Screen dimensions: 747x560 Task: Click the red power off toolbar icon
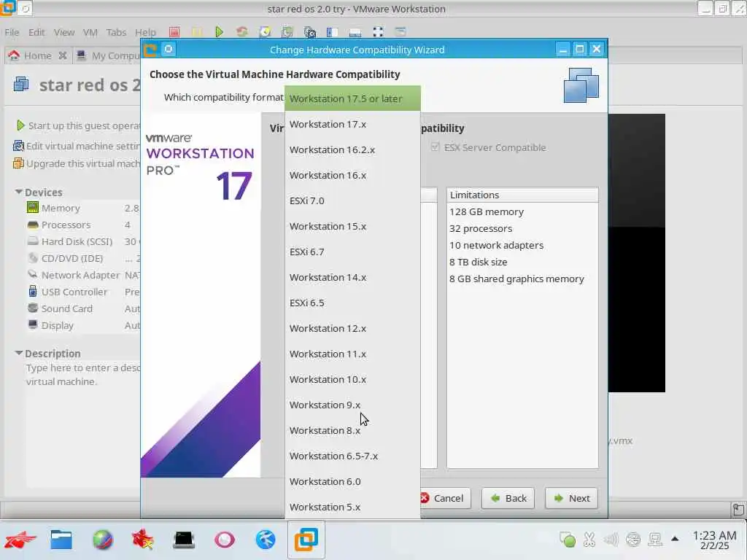click(x=174, y=32)
